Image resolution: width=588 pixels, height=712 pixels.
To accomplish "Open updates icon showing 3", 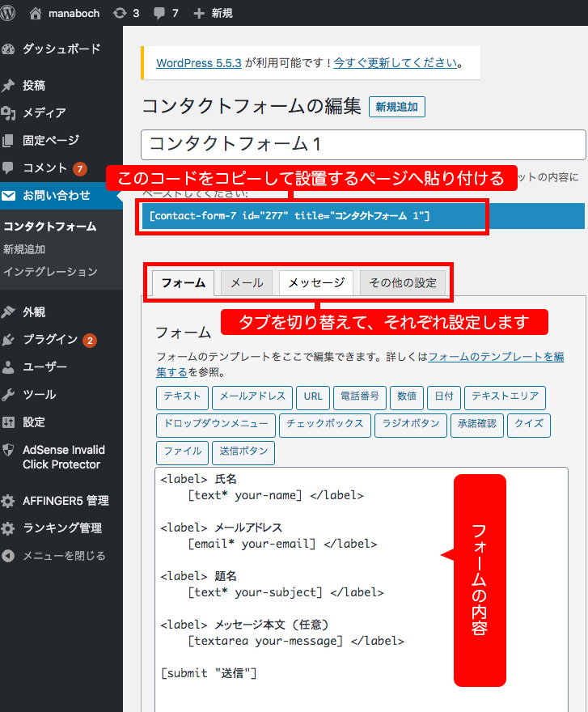I will click(x=120, y=13).
